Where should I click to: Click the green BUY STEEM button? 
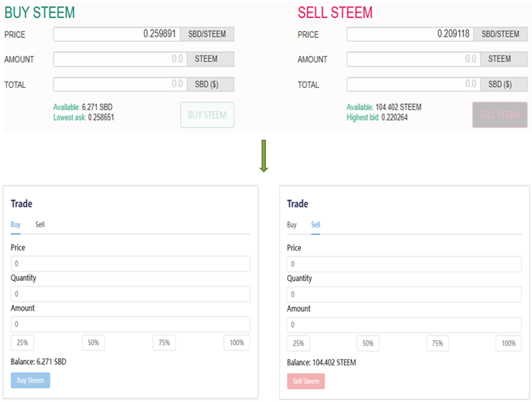pyautogui.click(x=207, y=115)
